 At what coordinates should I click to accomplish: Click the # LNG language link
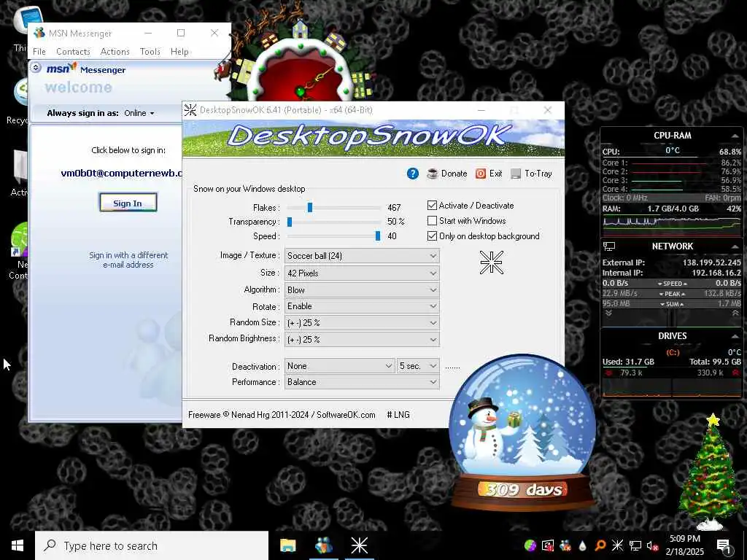[x=398, y=415]
